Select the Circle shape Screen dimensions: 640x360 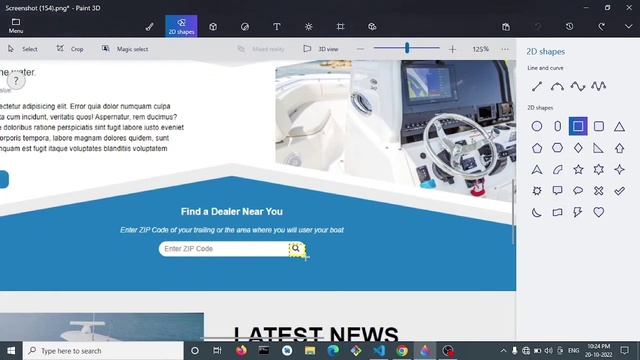537,126
